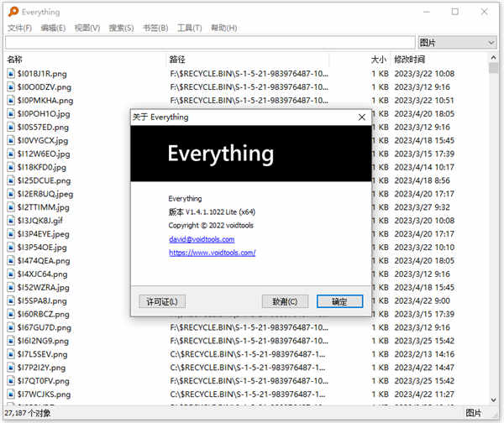Click scrollbar down arrow of results list
This screenshot has height=423, width=504.
pos(493,399)
